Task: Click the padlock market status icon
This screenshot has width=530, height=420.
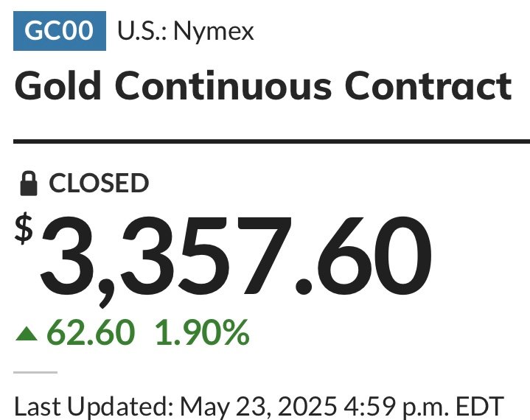Action: [x=29, y=183]
